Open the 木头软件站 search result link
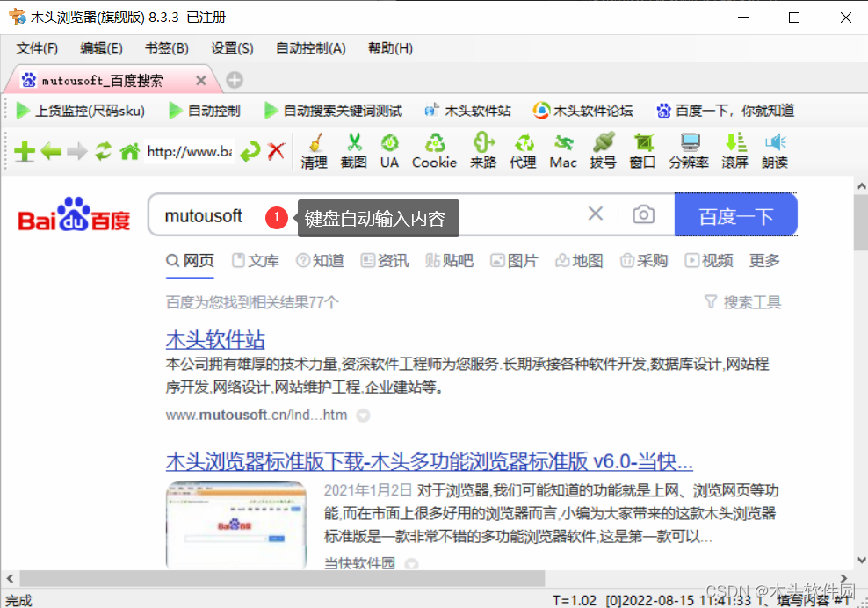This screenshot has width=868, height=608. point(215,339)
